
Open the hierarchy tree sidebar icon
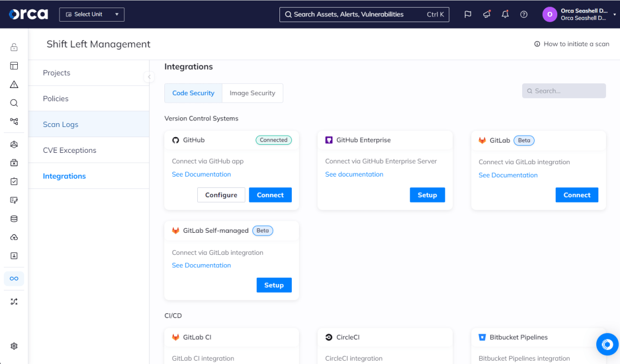[14, 122]
